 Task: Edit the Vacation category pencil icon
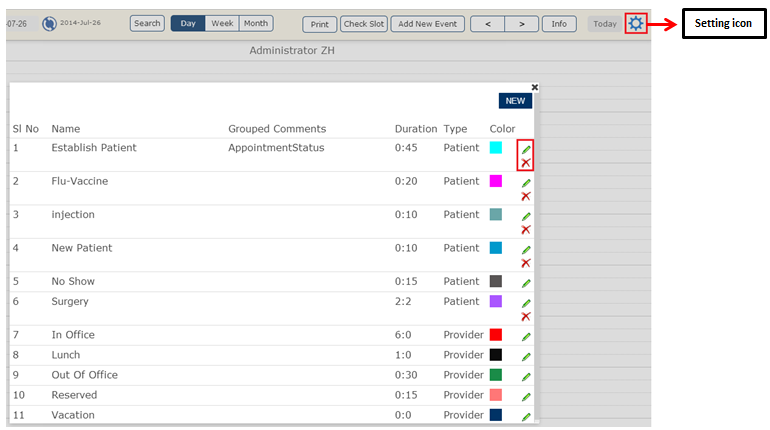[x=526, y=416]
